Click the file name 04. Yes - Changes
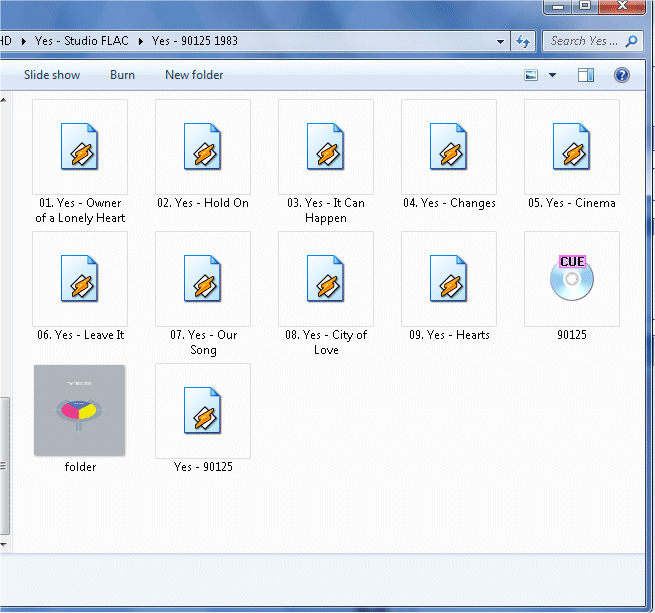This screenshot has width=655, height=613. tap(449, 203)
